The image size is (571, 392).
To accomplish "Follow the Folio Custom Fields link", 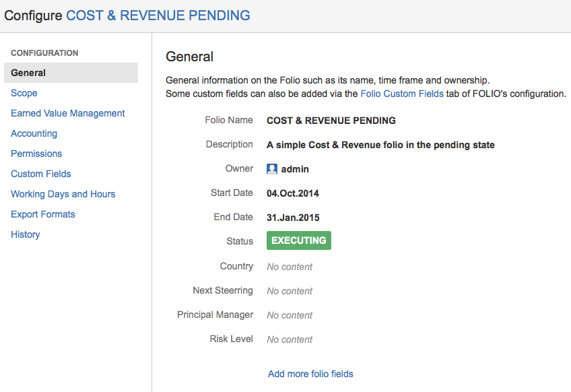I will click(x=402, y=94).
